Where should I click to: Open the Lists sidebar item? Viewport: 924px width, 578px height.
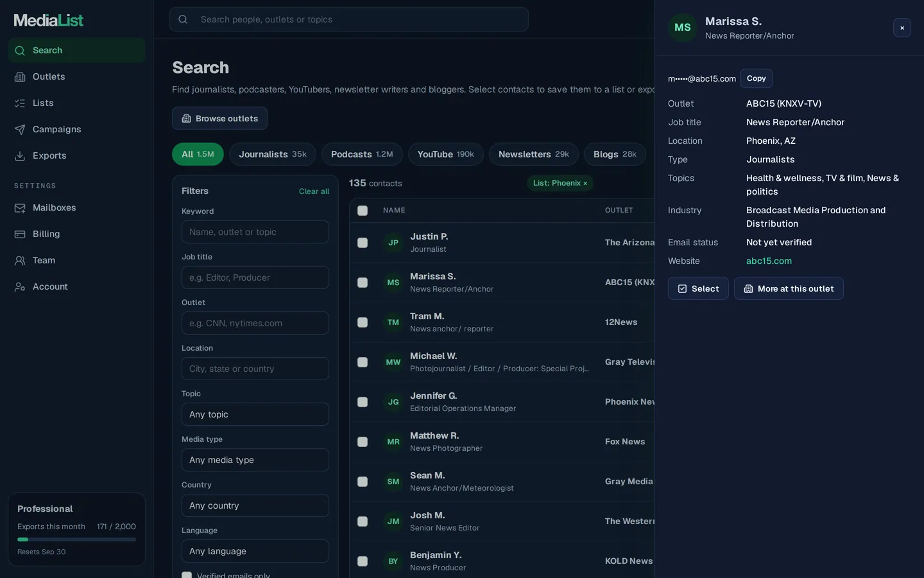76,103
